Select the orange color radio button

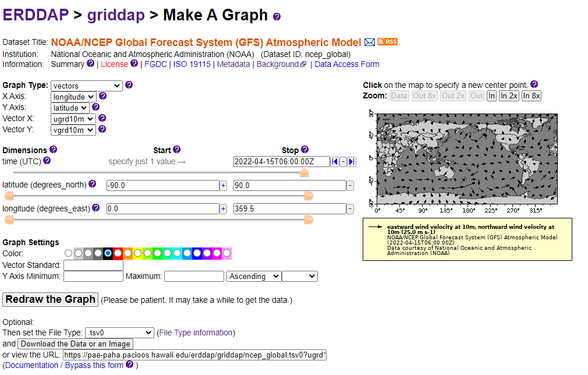128,253
